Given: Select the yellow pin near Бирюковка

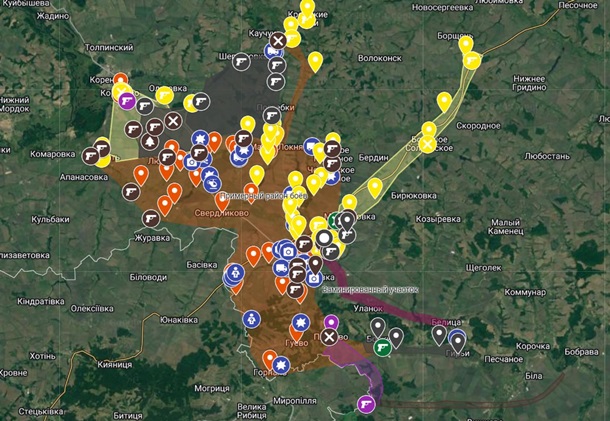Looking at the screenshot, I should pyautogui.click(x=375, y=187).
